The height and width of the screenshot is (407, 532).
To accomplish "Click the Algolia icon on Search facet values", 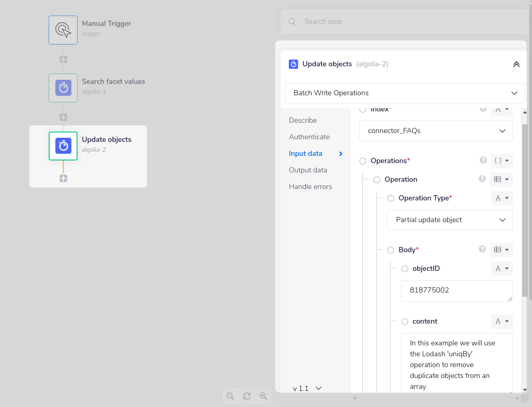I will click(63, 88).
